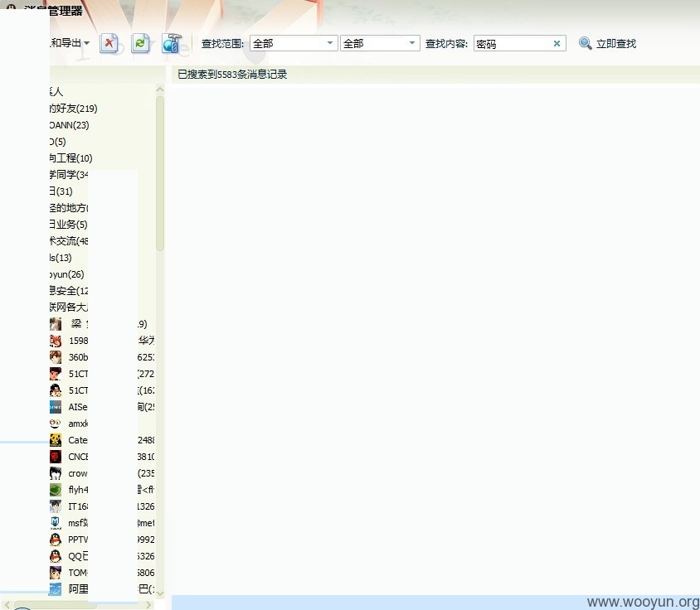Click the shield avatar beside msf

pyautogui.click(x=56, y=523)
